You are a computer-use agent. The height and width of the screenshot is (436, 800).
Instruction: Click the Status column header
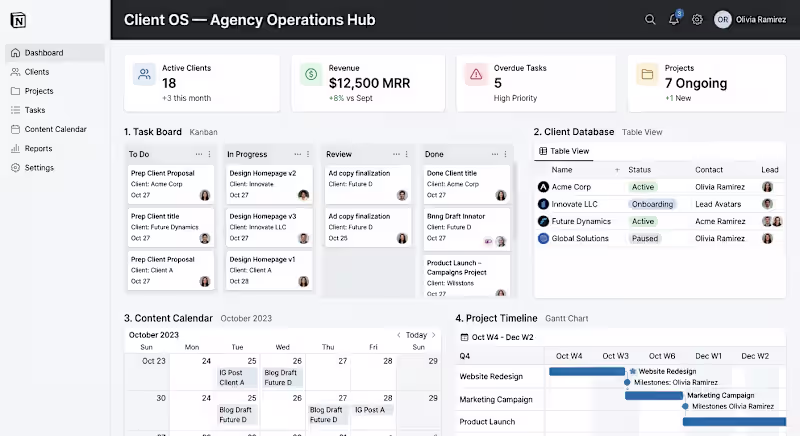639,170
